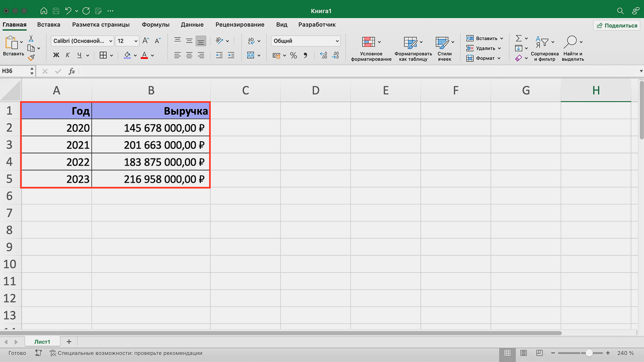644x362 pixels.
Task: Open the Conditional Formatting (Условное форматирование) icon
Action: point(368,42)
